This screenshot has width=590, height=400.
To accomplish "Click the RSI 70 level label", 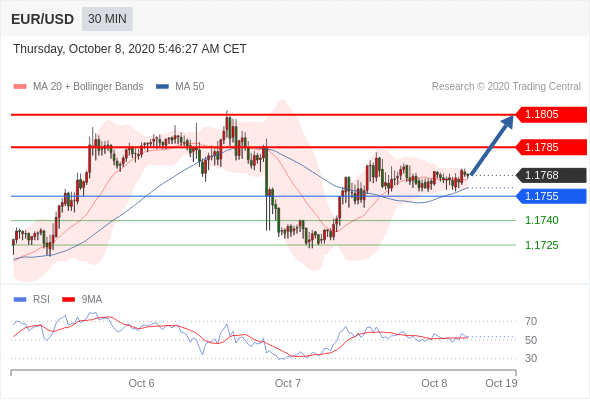I will pyautogui.click(x=531, y=321).
